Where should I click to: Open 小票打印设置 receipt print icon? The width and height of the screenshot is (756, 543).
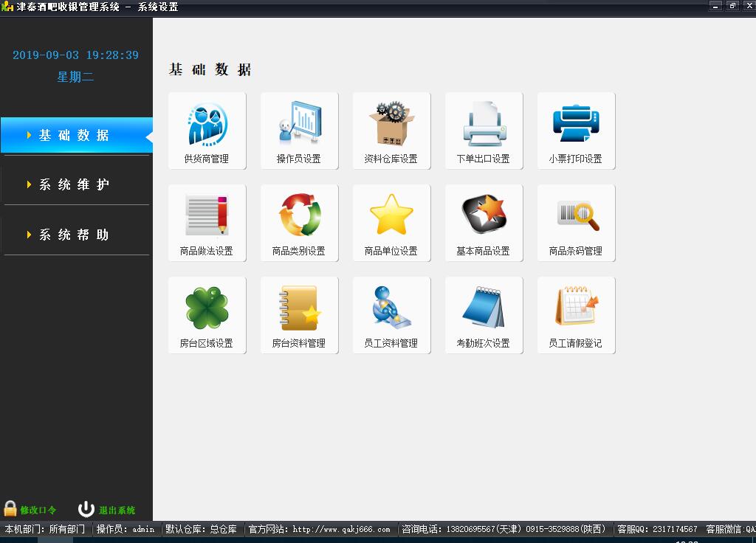[x=576, y=127]
